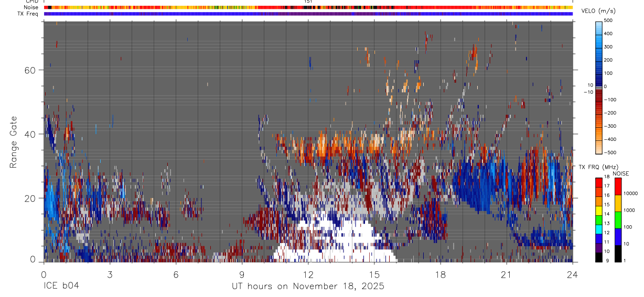
Task: Click the '21' hour tick on time axis
Action: 507,274
